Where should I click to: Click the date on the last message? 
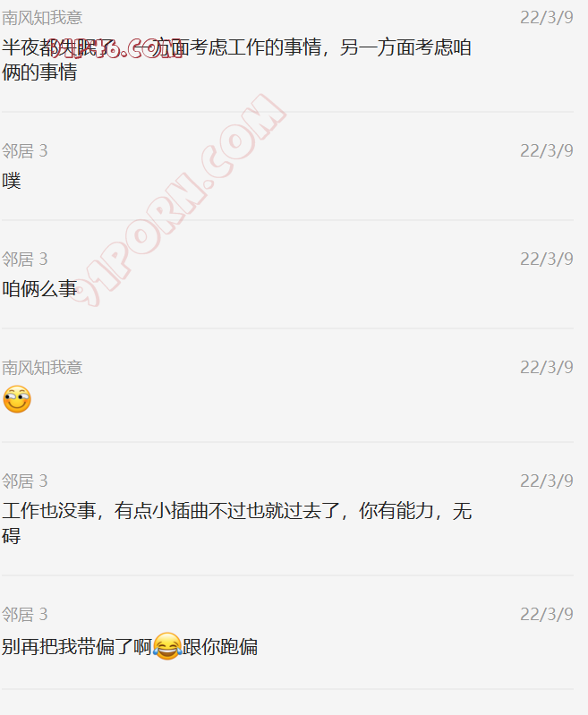[x=547, y=614]
